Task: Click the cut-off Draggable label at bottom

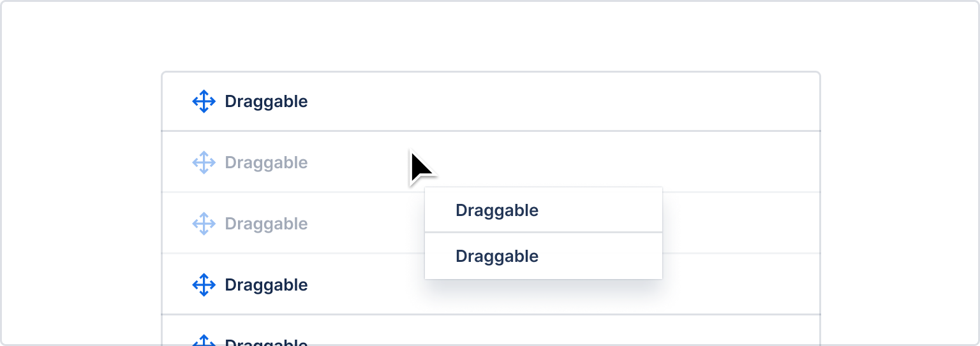Action: [266, 342]
